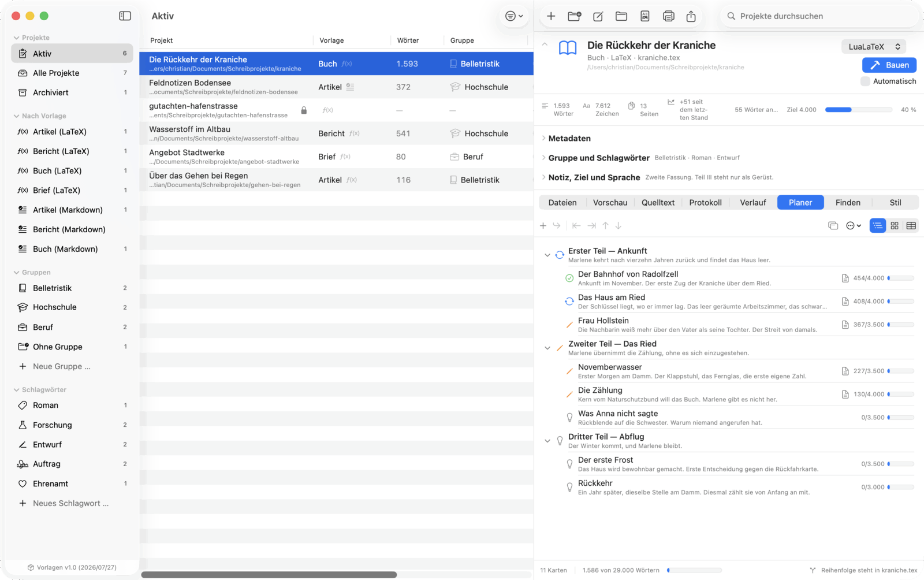The image size is (924, 580).
Task: Click the document preview icon in the toolbar
Action: pyautogui.click(x=645, y=16)
